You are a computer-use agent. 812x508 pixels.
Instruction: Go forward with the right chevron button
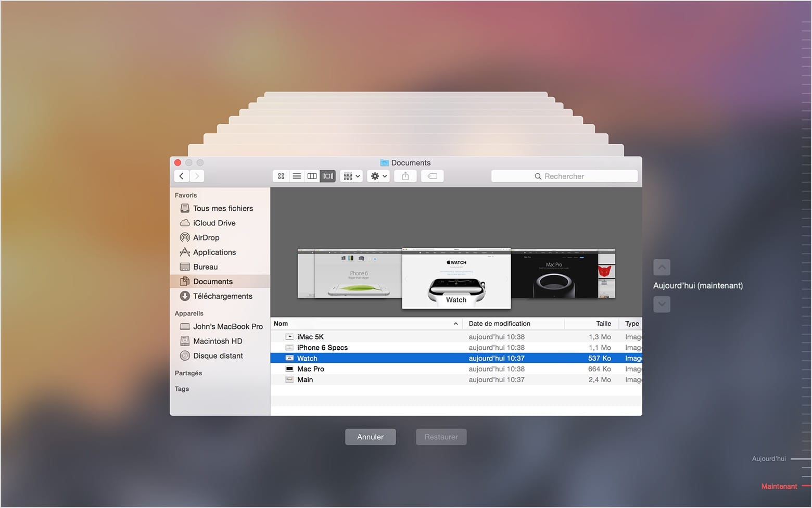click(197, 176)
